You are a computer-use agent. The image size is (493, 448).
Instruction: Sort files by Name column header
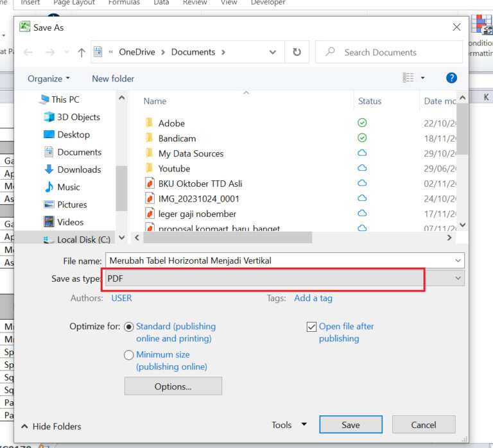click(x=155, y=101)
